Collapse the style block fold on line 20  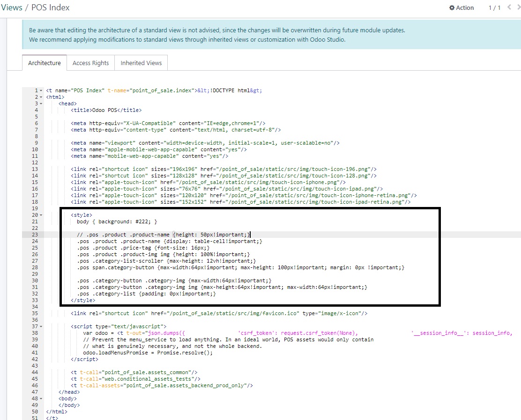tap(41, 215)
